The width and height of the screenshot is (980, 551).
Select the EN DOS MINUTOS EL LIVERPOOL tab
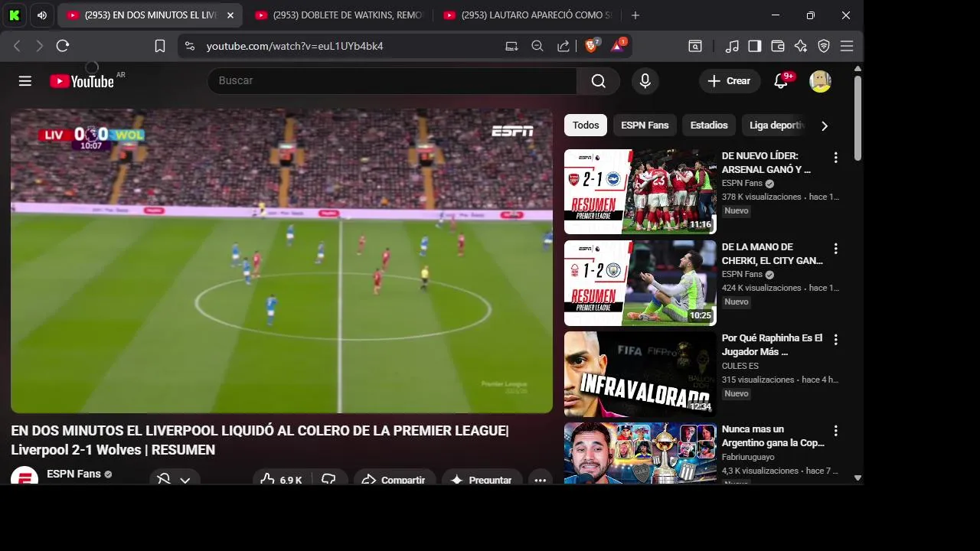point(150,15)
